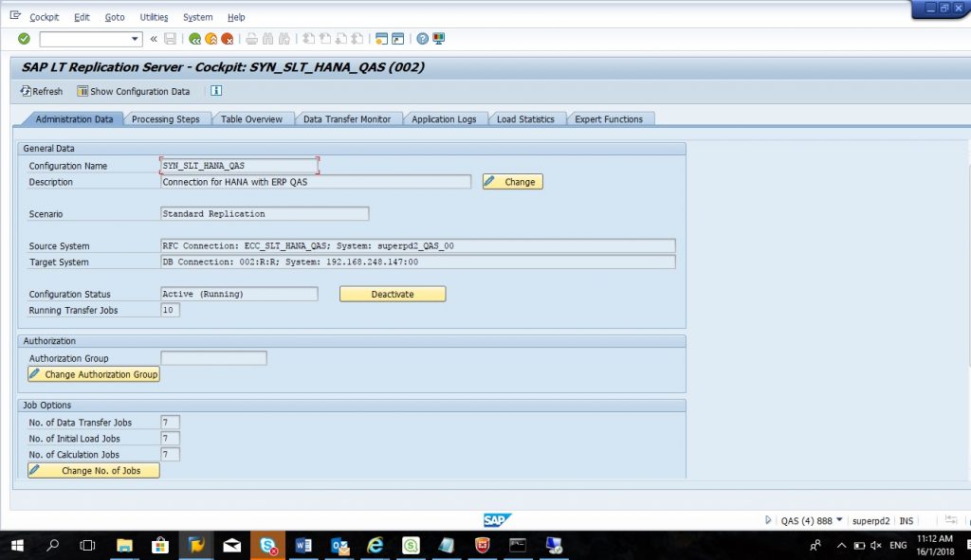Click the First Page icon
Viewport: 971px width, 560px height.
[x=308, y=39]
